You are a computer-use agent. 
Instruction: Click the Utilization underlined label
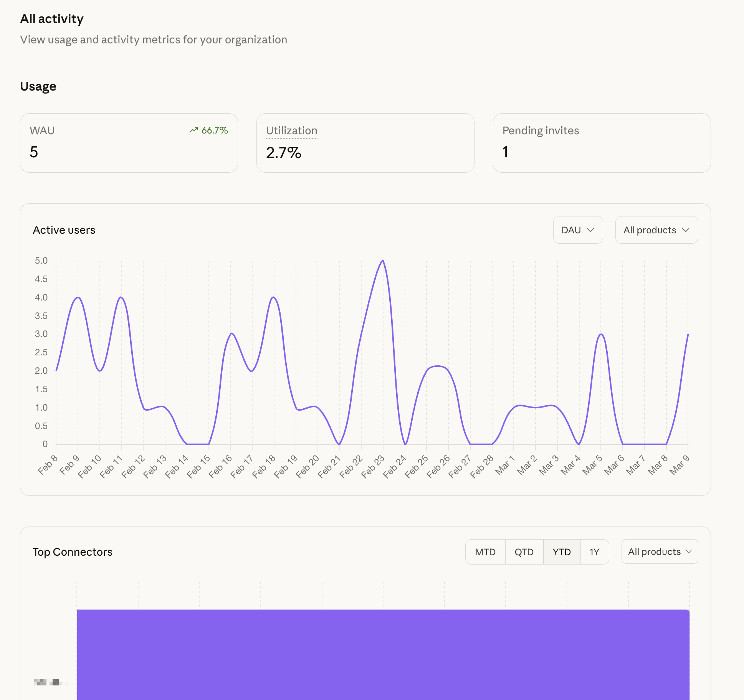coord(291,130)
